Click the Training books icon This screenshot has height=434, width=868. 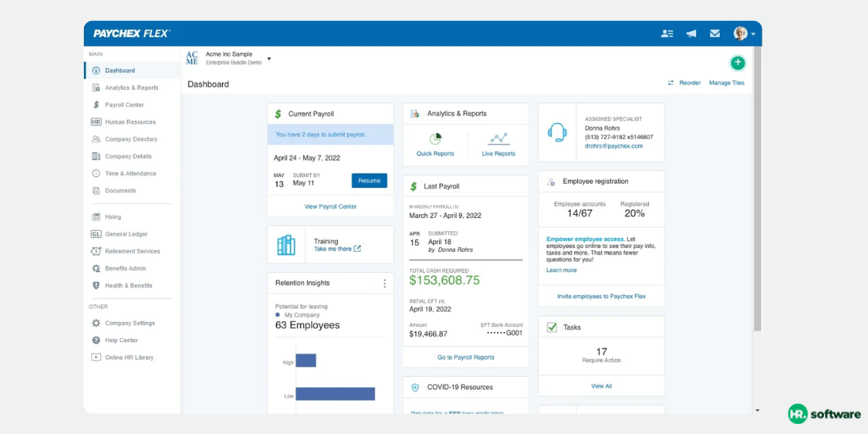coord(286,244)
